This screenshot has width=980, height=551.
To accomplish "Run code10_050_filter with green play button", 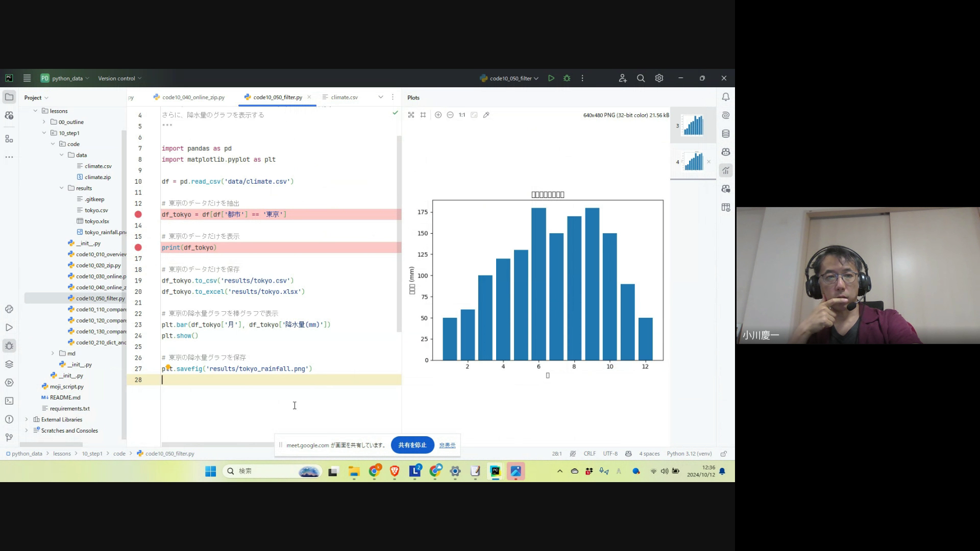I will (551, 78).
